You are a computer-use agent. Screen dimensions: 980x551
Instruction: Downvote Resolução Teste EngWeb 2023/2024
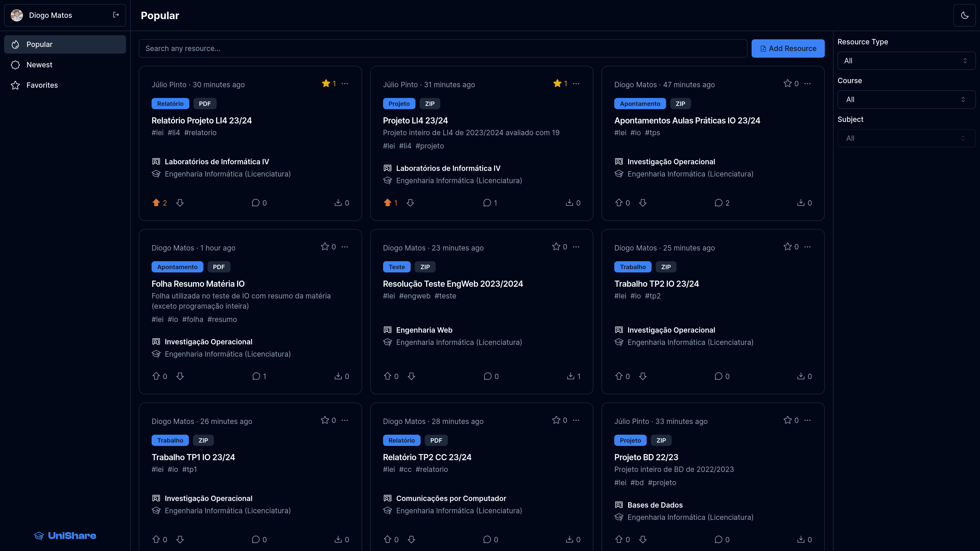(x=411, y=376)
